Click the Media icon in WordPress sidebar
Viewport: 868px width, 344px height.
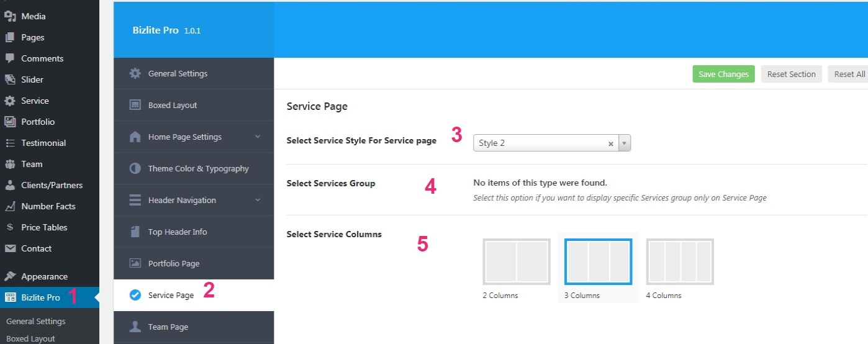pos(10,16)
